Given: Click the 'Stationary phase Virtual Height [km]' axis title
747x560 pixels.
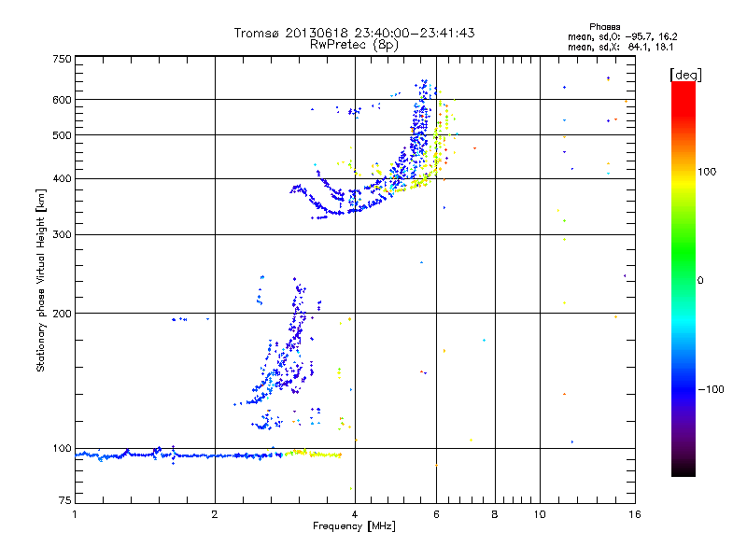Looking at the screenshot, I should (41, 281).
